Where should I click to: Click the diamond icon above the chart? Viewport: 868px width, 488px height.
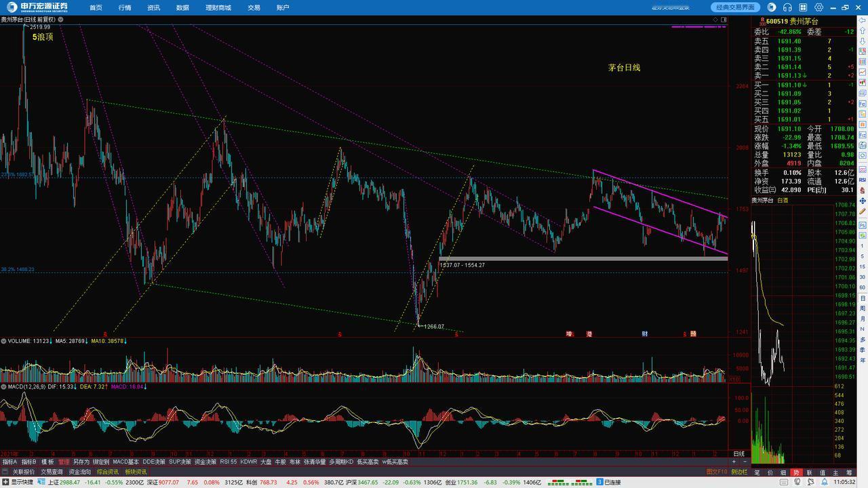coord(715,19)
